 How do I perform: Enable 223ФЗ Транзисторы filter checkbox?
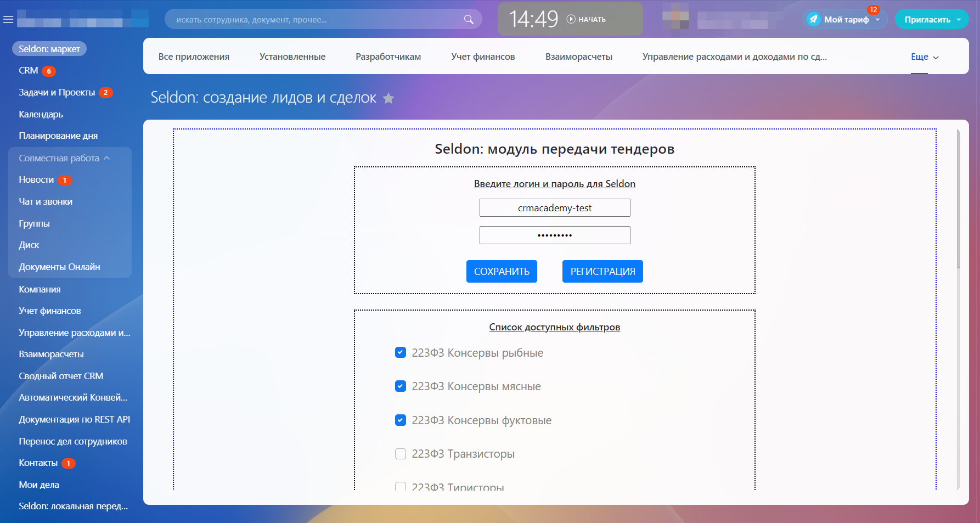pyautogui.click(x=401, y=454)
